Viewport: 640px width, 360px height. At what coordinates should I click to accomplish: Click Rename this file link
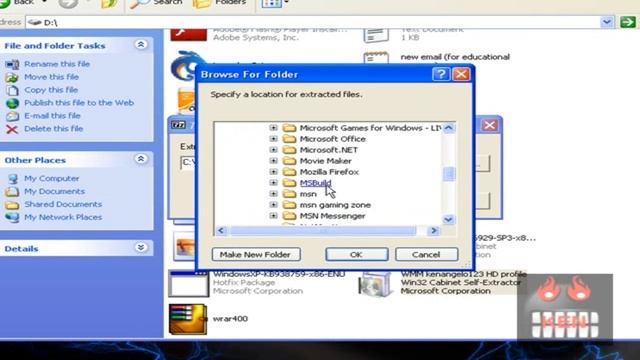click(x=57, y=64)
